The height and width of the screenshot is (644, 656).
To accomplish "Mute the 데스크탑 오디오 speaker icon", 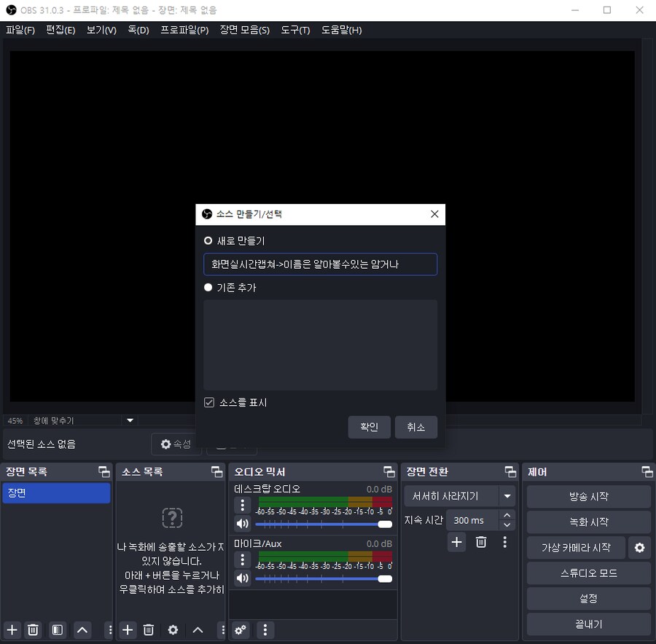I will pyautogui.click(x=242, y=524).
